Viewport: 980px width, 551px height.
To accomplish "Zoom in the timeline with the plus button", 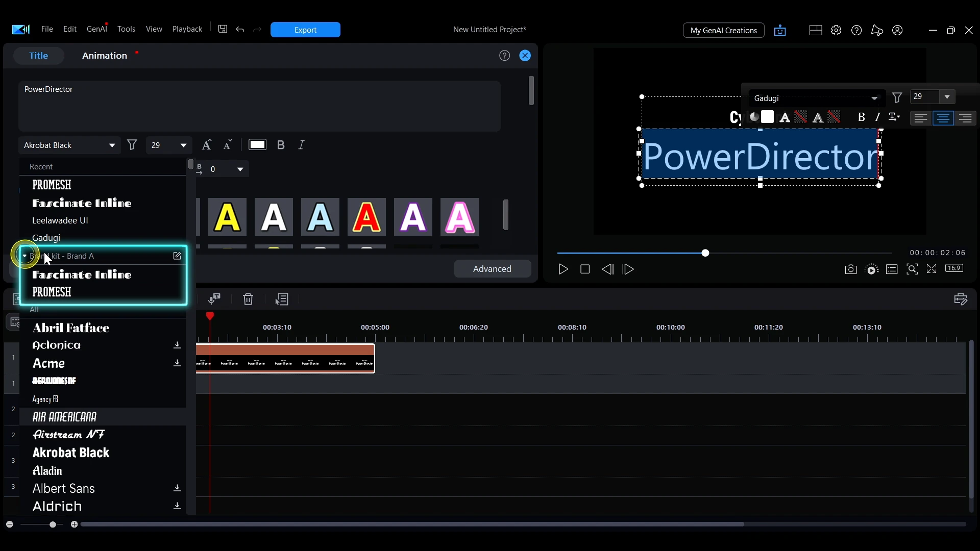I will tap(75, 524).
